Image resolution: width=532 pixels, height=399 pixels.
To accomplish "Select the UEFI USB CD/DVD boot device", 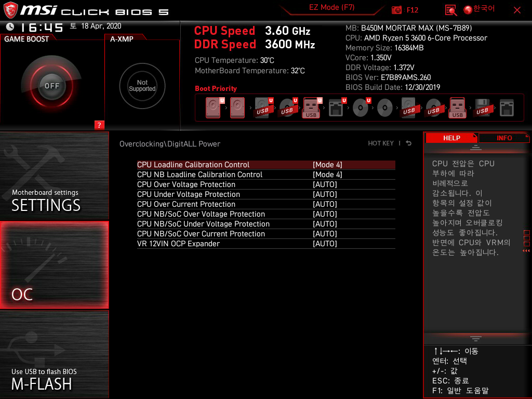I will [287, 108].
